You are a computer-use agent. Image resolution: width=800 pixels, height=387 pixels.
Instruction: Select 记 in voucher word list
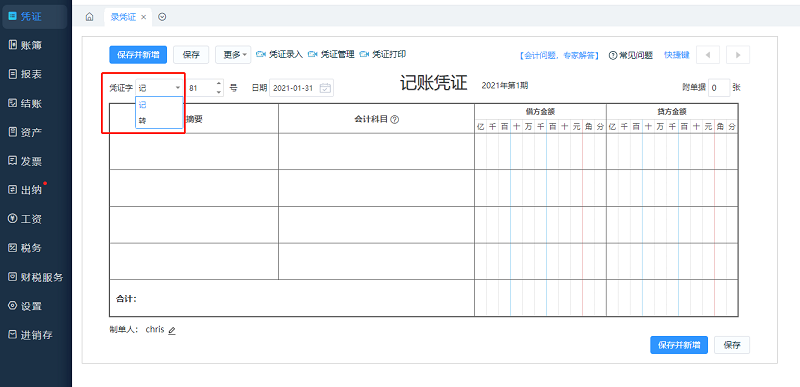point(159,105)
